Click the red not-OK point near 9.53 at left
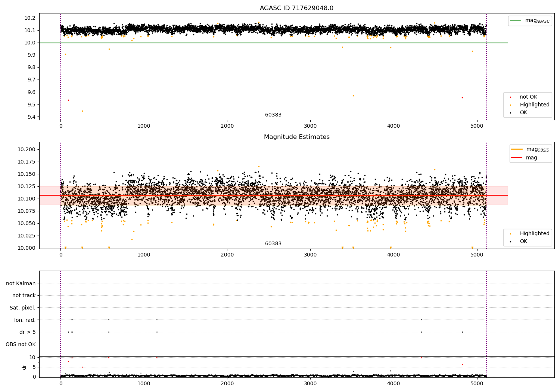This screenshot has height=392, width=560. (68, 100)
